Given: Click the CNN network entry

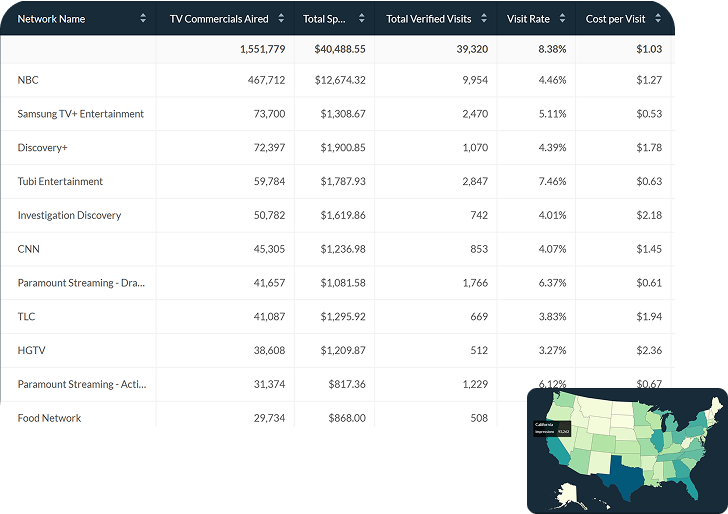Looking at the screenshot, I should tap(29, 249).
